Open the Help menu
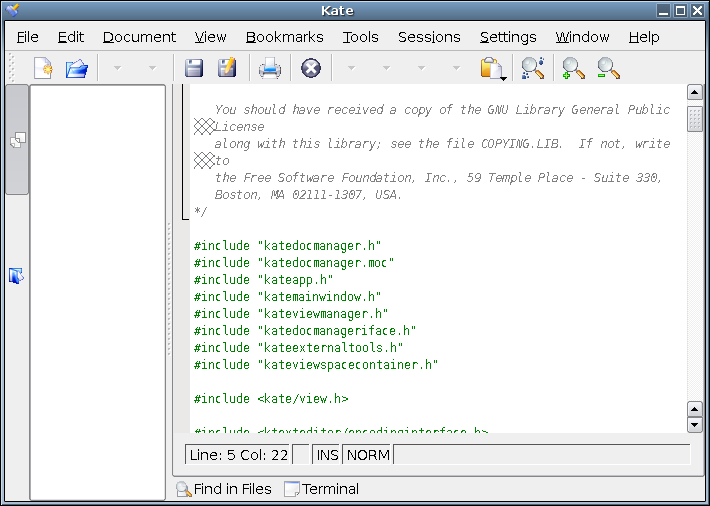This screenshot has height=506, width=710. click(644, 37)
